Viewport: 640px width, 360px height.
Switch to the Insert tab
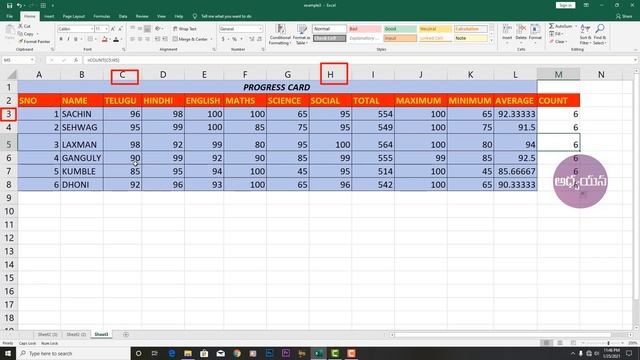(x=49, y=16)
